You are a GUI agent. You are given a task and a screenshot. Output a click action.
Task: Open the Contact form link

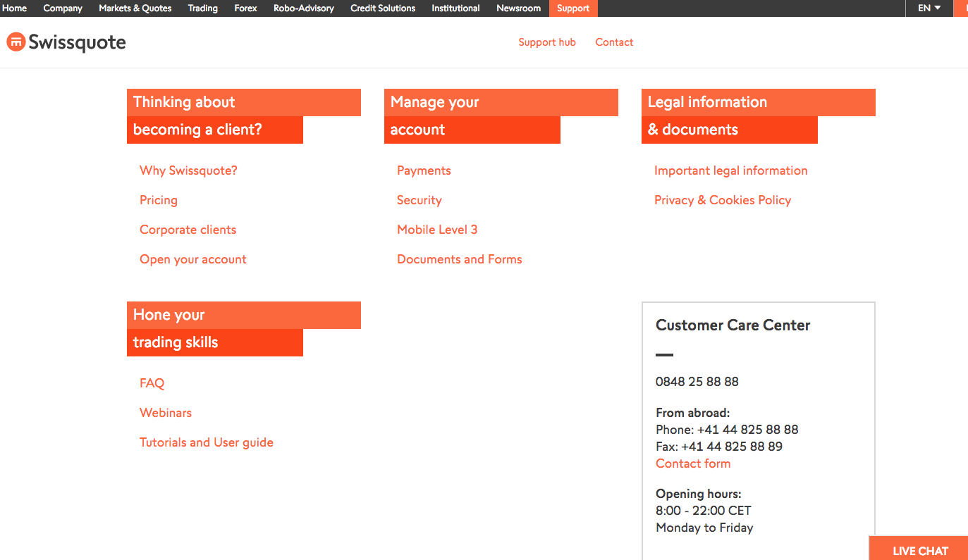click(693, 463)
